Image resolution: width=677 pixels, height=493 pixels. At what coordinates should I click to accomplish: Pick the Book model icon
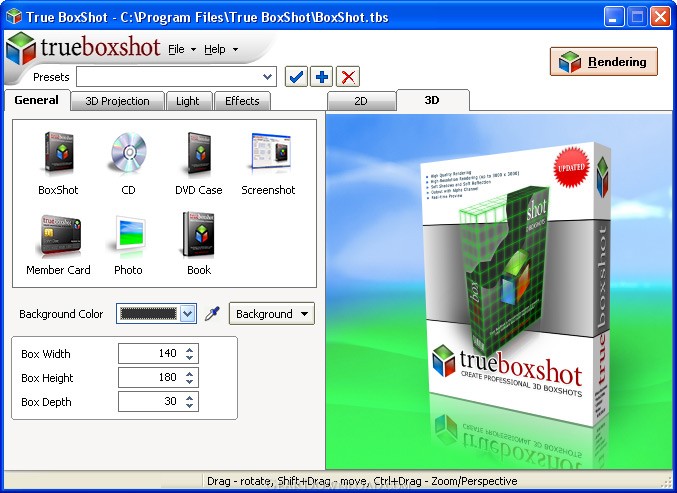(x=199, y=235)
